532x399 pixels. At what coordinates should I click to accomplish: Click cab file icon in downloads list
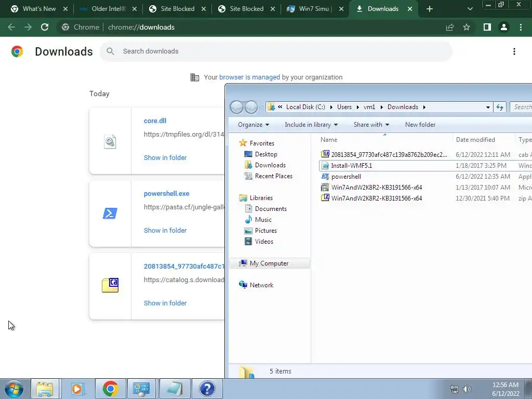[x=110, y=285]
